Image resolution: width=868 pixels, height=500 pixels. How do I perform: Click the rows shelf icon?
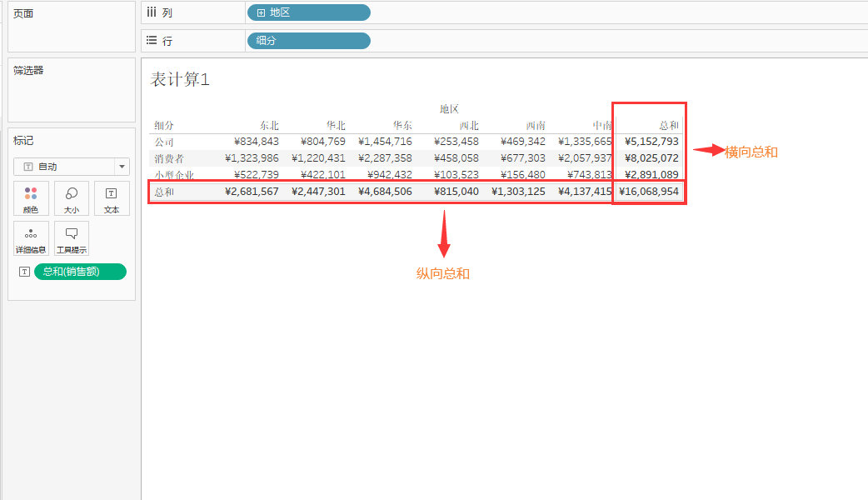coord(151,41)
